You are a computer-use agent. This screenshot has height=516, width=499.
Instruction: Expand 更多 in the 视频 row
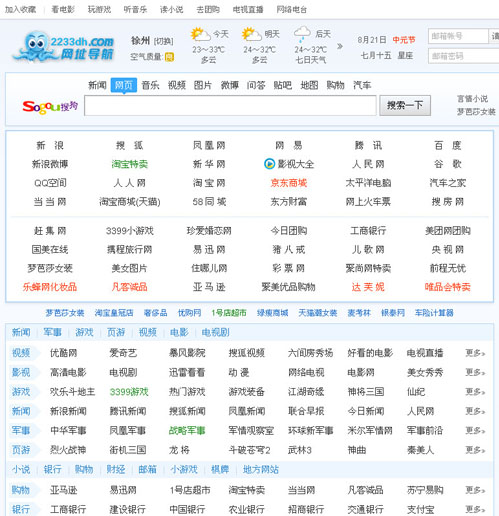point(475,353)
